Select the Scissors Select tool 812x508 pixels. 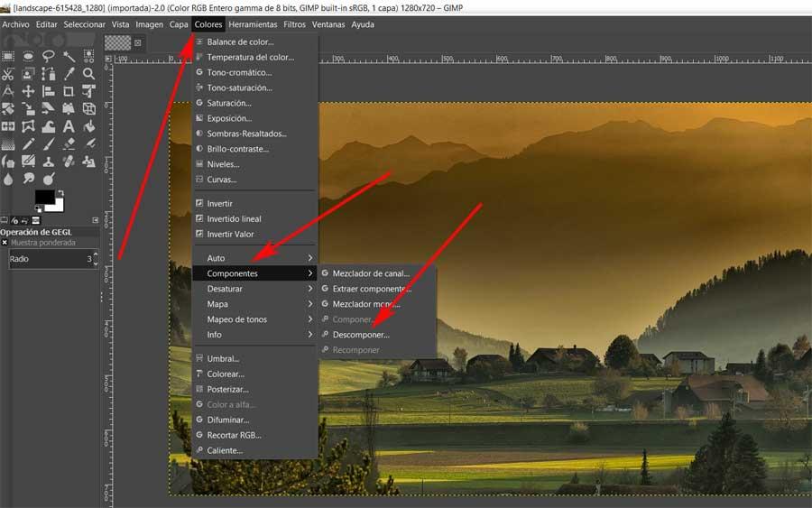point(8,73)
